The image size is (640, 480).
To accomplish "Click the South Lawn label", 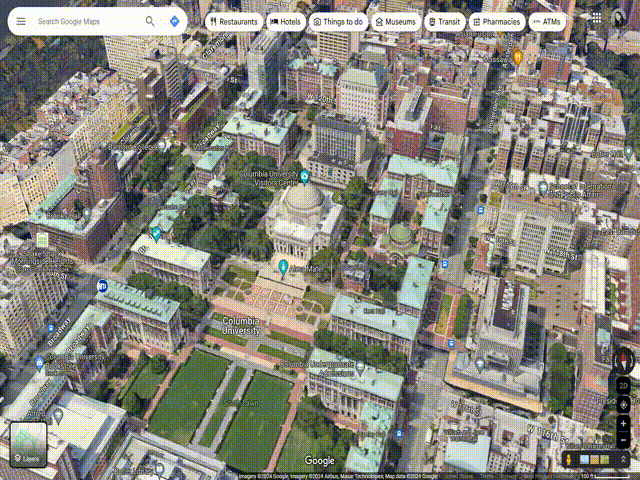I will pyautogui.click(x=240, y=403).
